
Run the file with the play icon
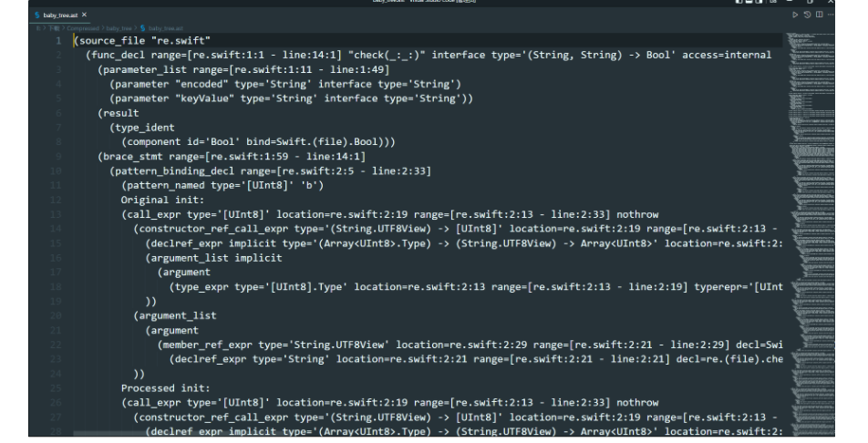click(795, 15)
